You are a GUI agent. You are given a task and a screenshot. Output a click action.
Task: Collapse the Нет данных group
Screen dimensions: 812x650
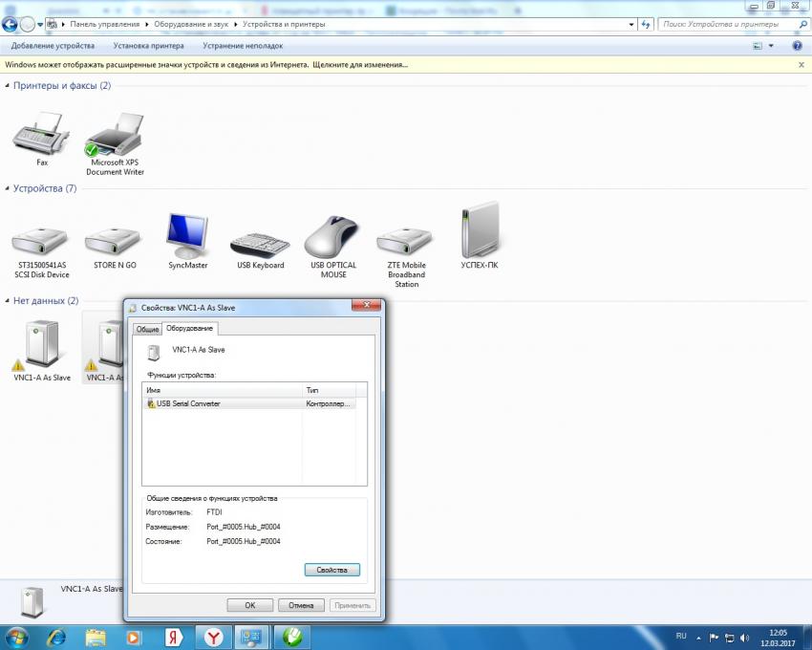tap(8, 301)
